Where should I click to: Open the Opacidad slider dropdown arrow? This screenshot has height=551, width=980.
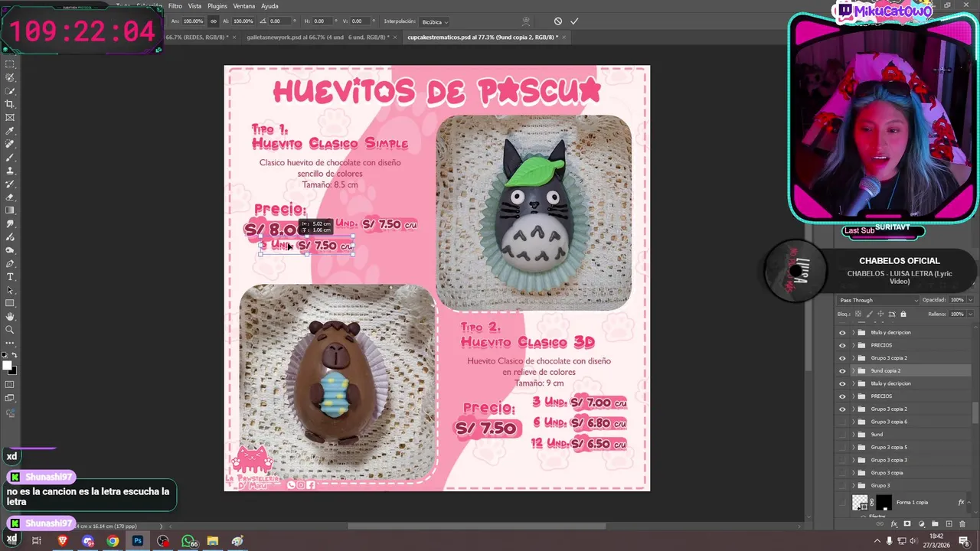[971, 300]
